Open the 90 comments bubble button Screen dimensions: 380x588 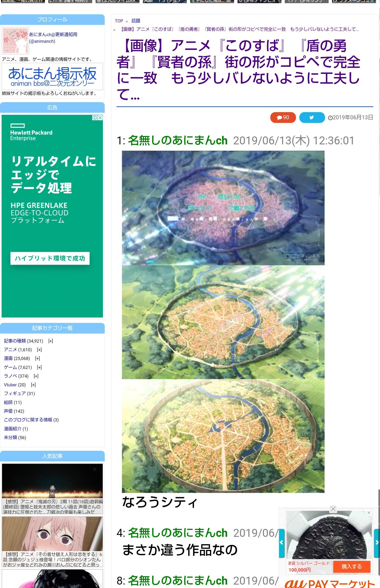point(283,117)
